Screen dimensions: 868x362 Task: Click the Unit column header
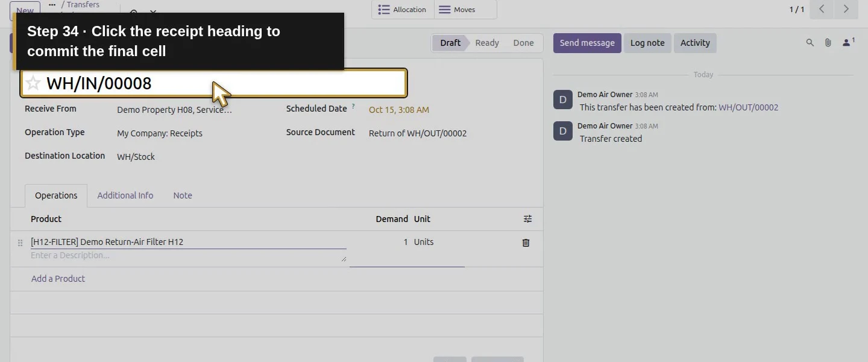point(422,219)
